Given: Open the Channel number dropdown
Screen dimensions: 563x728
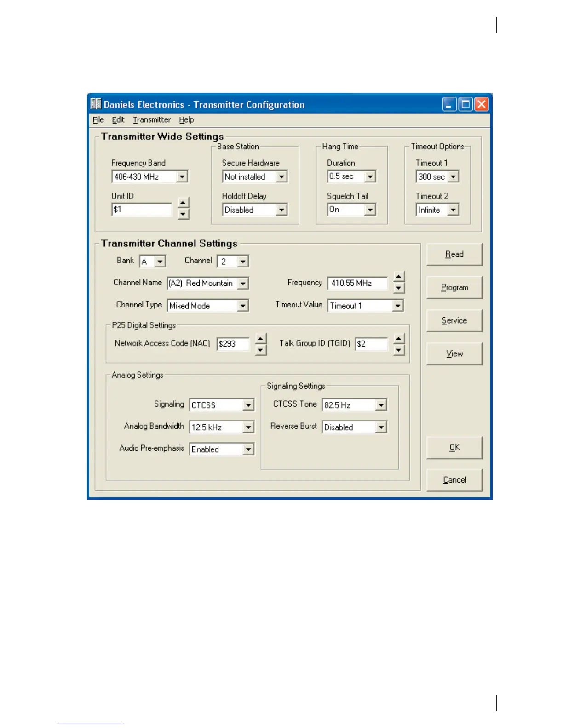Looking at the screenshot, I should (243, 262).
